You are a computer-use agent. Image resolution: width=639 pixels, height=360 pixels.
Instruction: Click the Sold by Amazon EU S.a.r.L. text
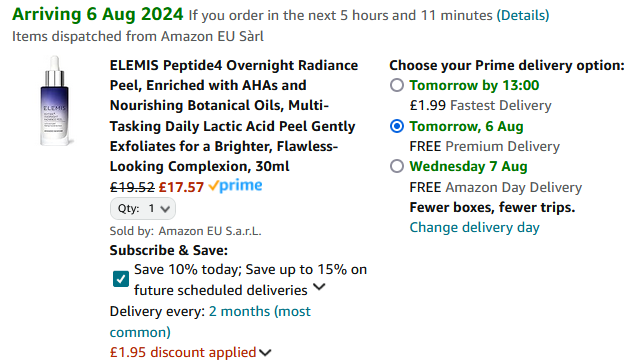click(x=185, y=231)
